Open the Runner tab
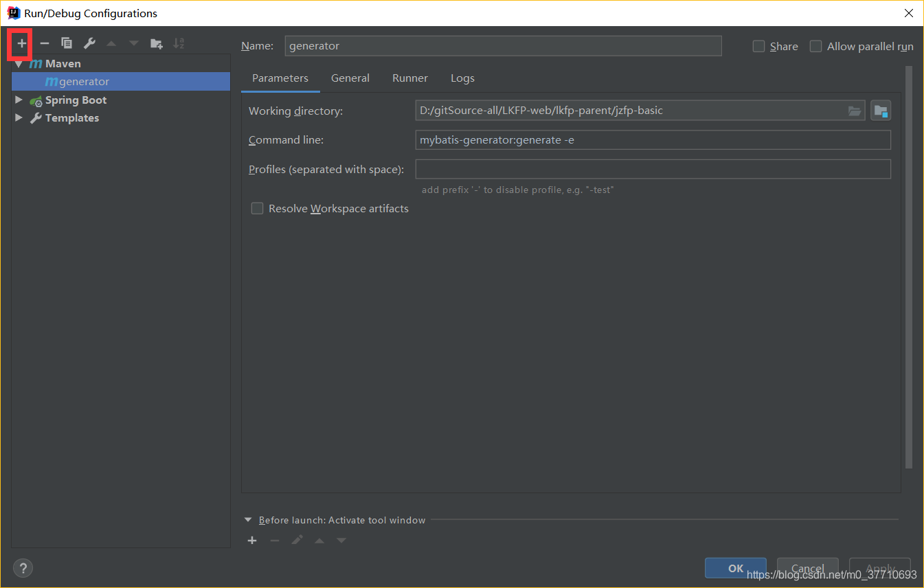Screen dimensions: 924x588 tap(410, 78)
